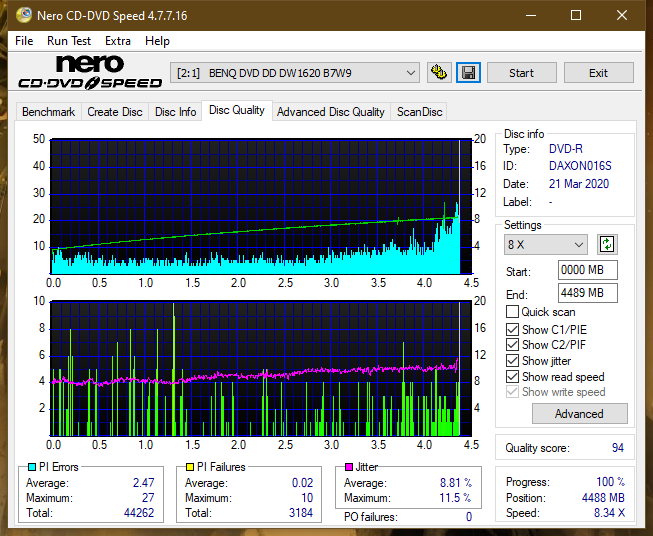This screenshot has height=536, width=653.
Task: Click the End position field 4489 MB
Action: 588,293
